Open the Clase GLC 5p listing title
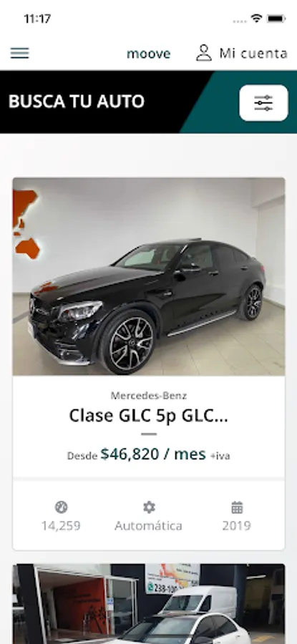This screenshot has height=644, width=297. pos(149,416)
